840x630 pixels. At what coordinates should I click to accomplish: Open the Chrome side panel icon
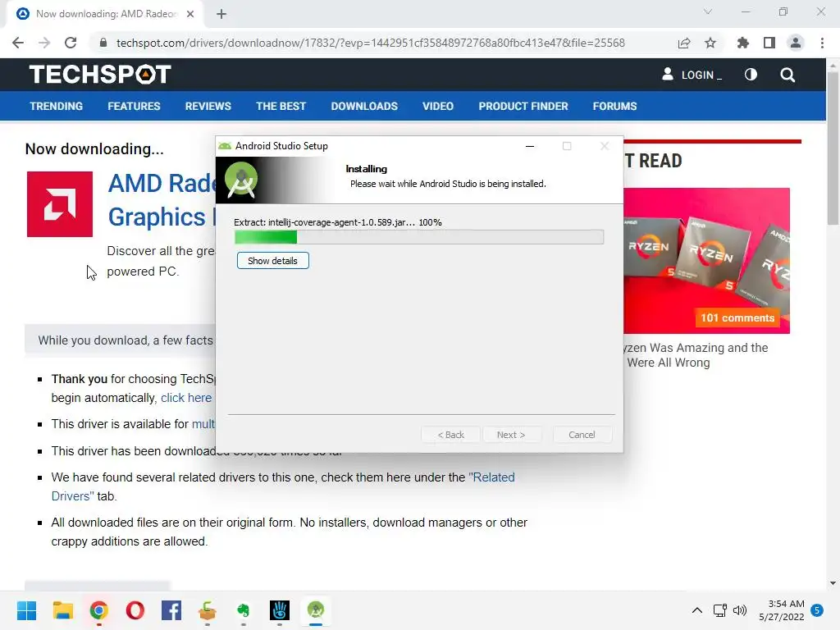(x=769, y=43)
